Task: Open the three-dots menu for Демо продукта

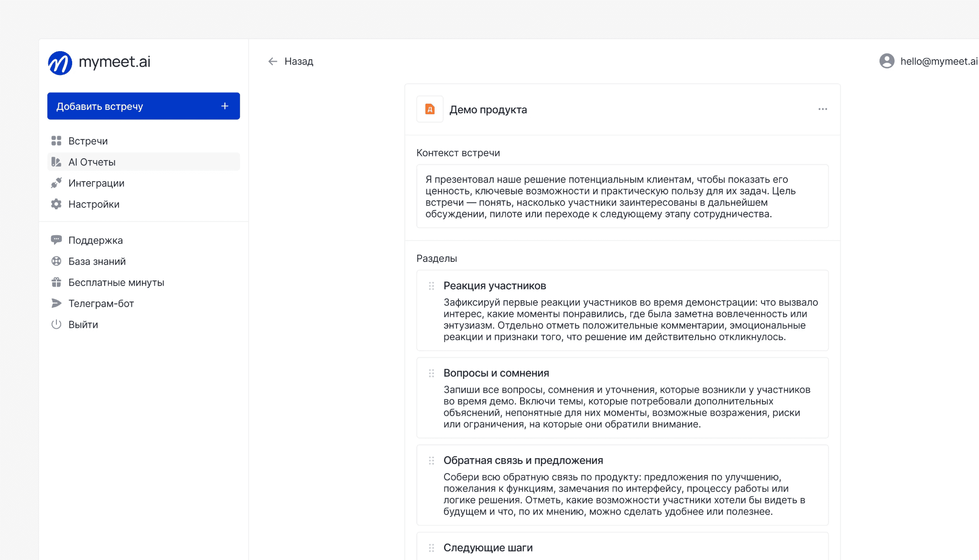Action: click(x=823, y=109)
